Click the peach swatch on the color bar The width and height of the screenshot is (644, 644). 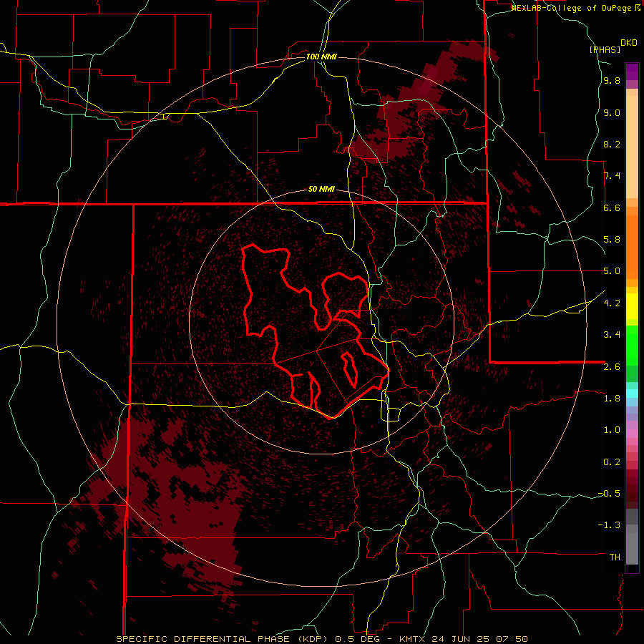632,147
